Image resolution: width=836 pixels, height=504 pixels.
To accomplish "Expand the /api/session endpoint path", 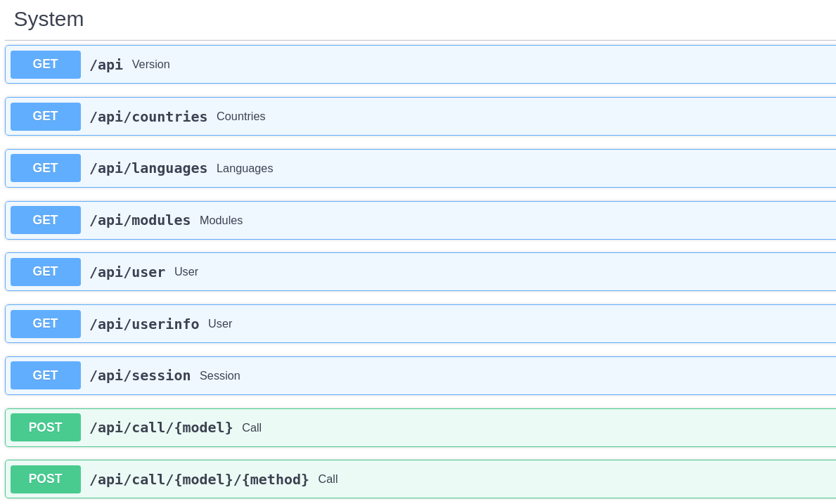I will [x=140, y=376].
